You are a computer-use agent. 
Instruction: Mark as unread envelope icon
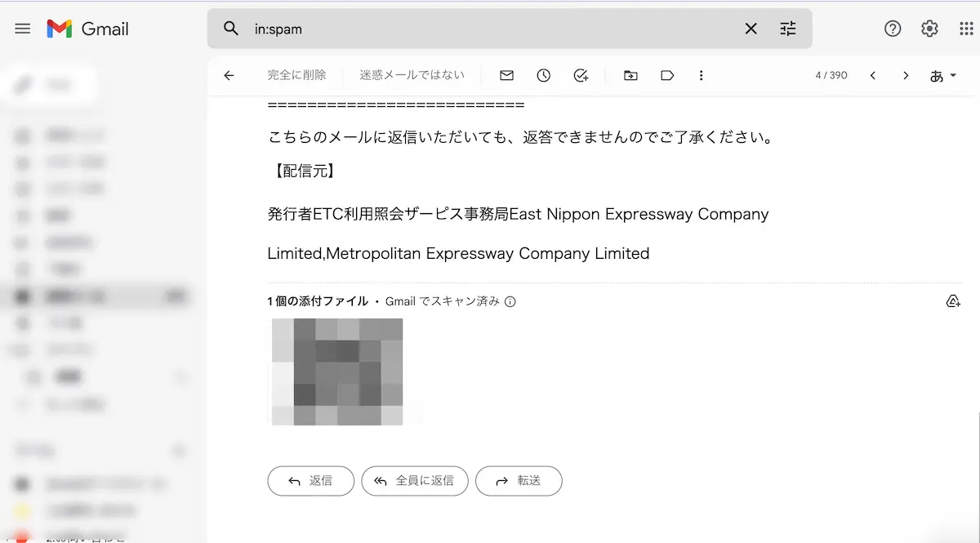[x=506, y=75]
